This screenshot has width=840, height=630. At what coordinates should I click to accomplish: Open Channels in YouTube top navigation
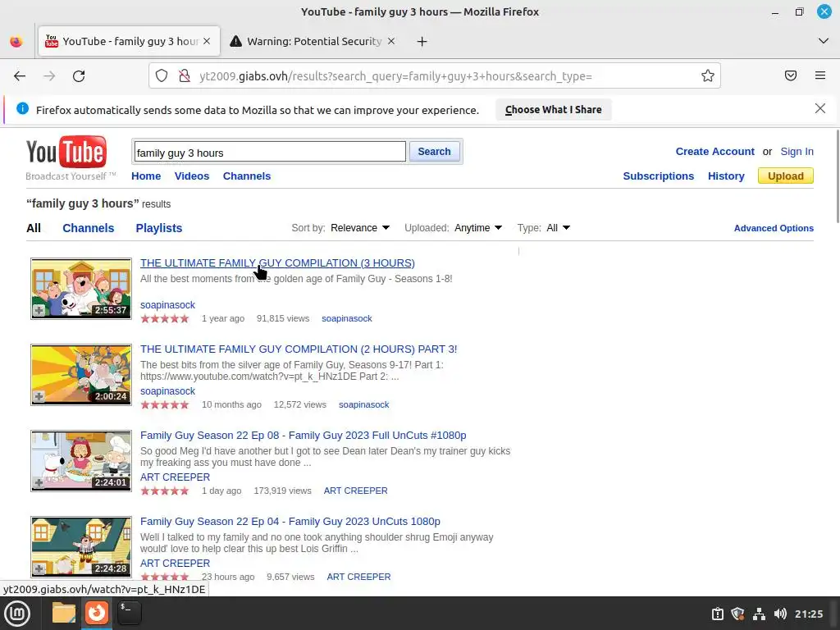[x=247, y=176]
